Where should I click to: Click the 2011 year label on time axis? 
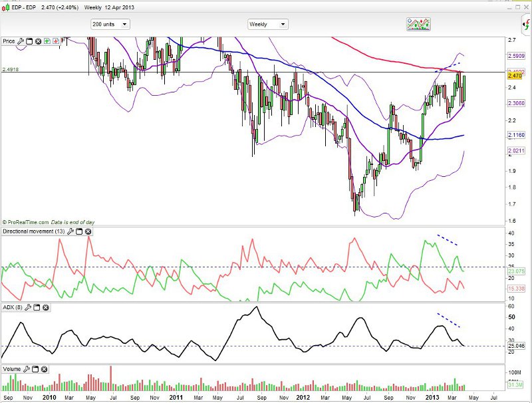coord(176,397)
